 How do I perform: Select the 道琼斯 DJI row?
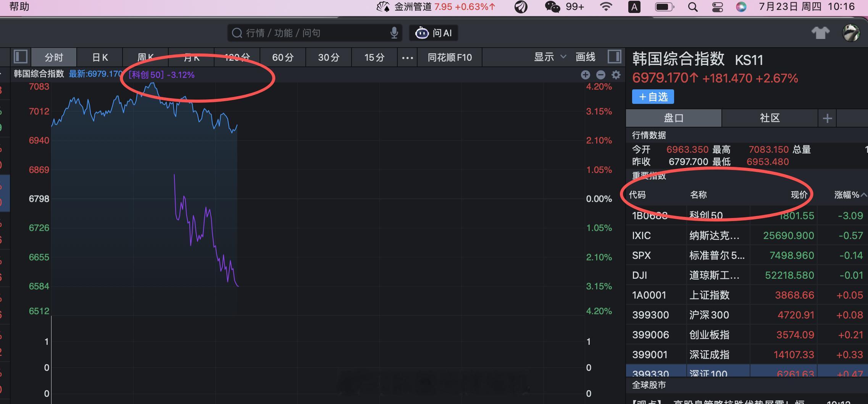pyautogui.click(x=747, y=275)
